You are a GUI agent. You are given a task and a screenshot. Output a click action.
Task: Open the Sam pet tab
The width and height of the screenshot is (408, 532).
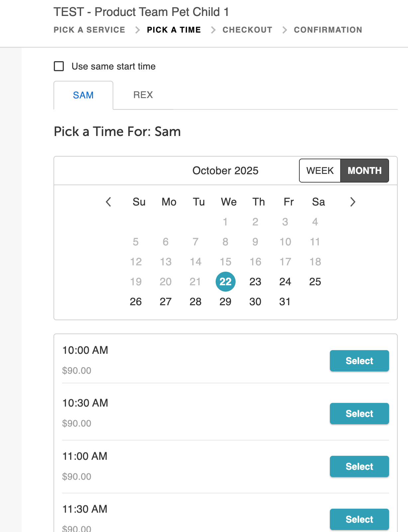[x=83, y=95]
